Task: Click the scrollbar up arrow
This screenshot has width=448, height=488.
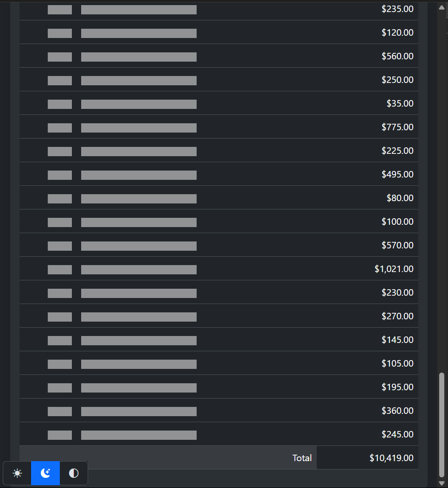Action: tap(442, 7)
